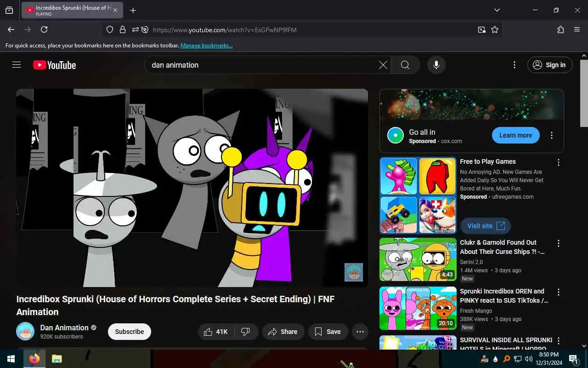Viewport: 588px width, 368px height.
Task: Open options for Free to Play Games ad
Action: 559,162
